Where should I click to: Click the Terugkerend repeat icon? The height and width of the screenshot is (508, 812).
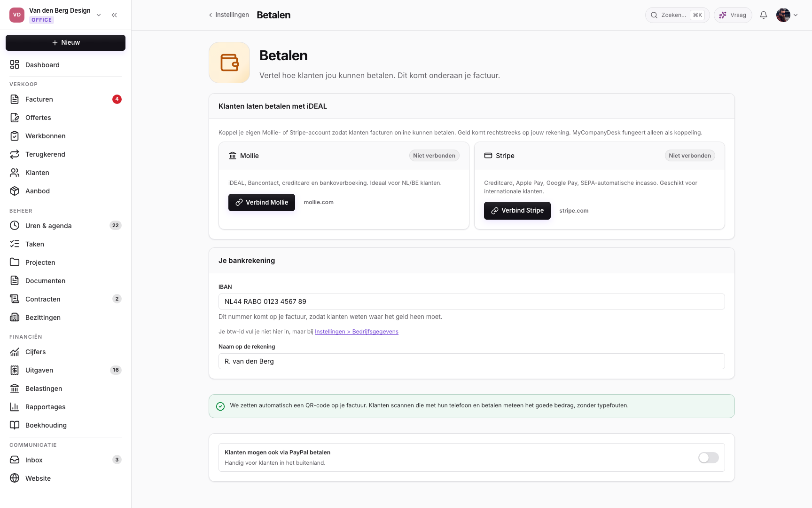15,154
